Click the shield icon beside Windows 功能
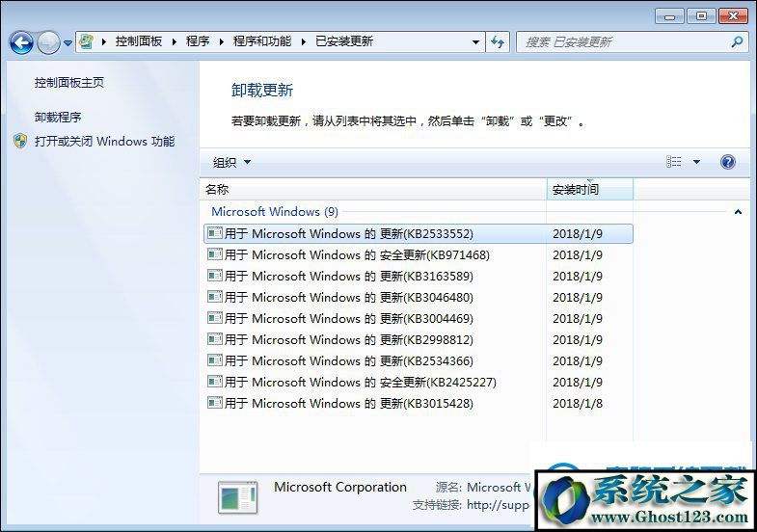Screen dimensions: 757x532 pos(20,141)
